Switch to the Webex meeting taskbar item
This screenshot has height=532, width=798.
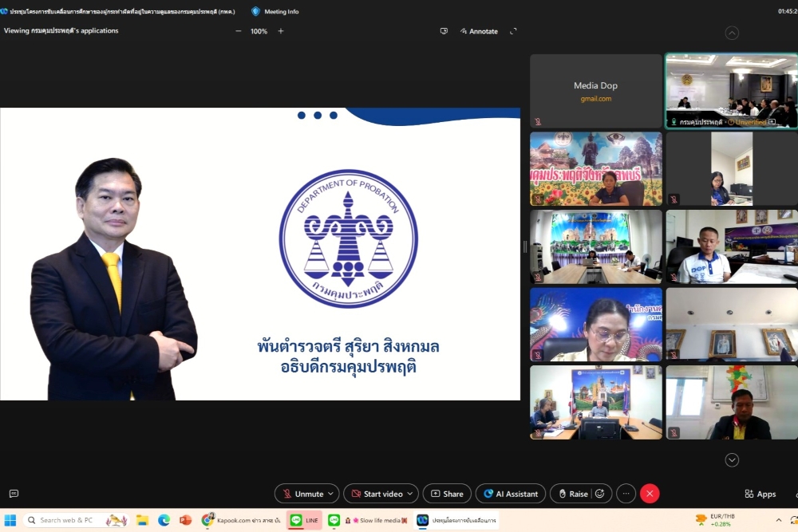[456, 520]
